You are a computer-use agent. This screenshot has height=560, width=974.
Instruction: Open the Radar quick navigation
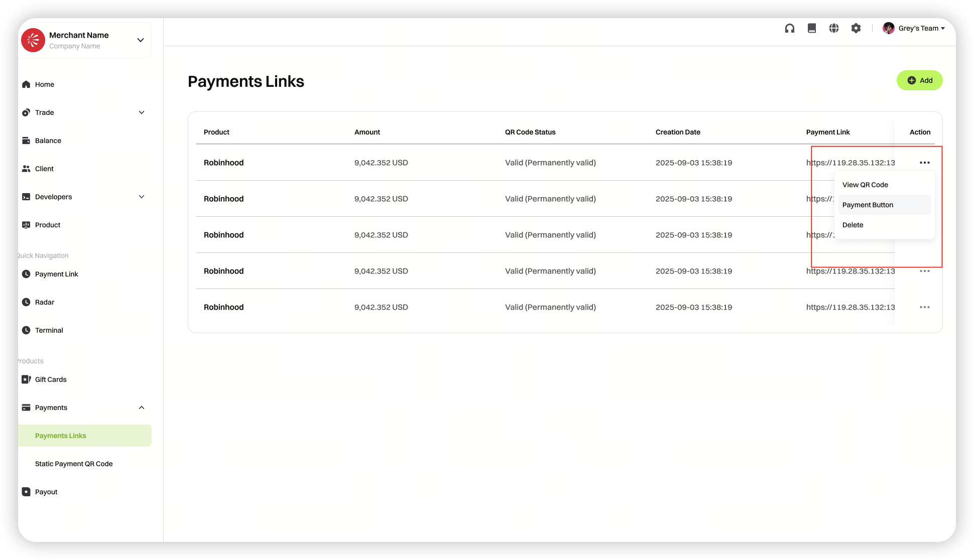pos(44,302)
